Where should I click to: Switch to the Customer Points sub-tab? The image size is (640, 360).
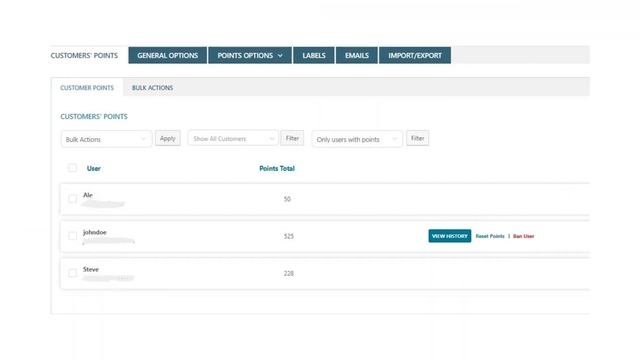click(87, 88)
